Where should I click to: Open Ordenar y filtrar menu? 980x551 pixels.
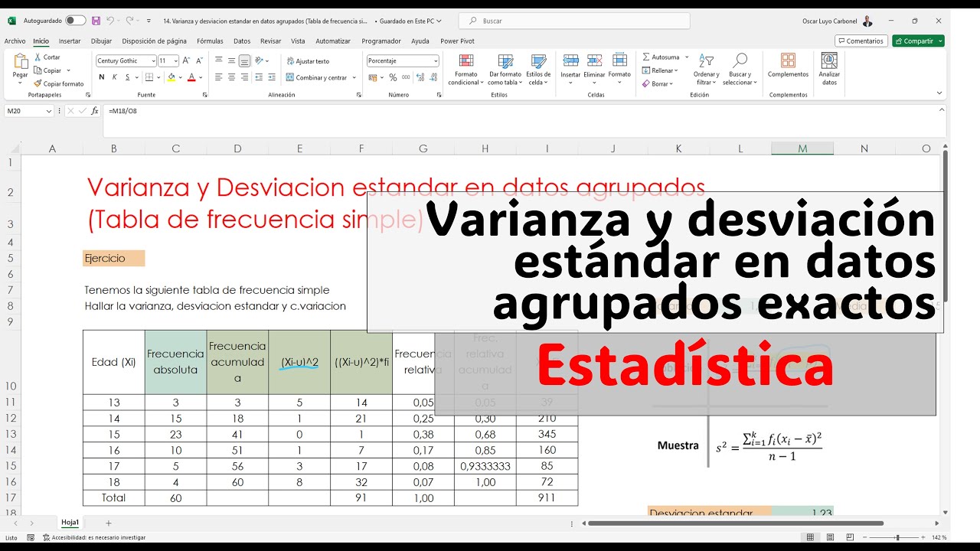tap(707, 69)
